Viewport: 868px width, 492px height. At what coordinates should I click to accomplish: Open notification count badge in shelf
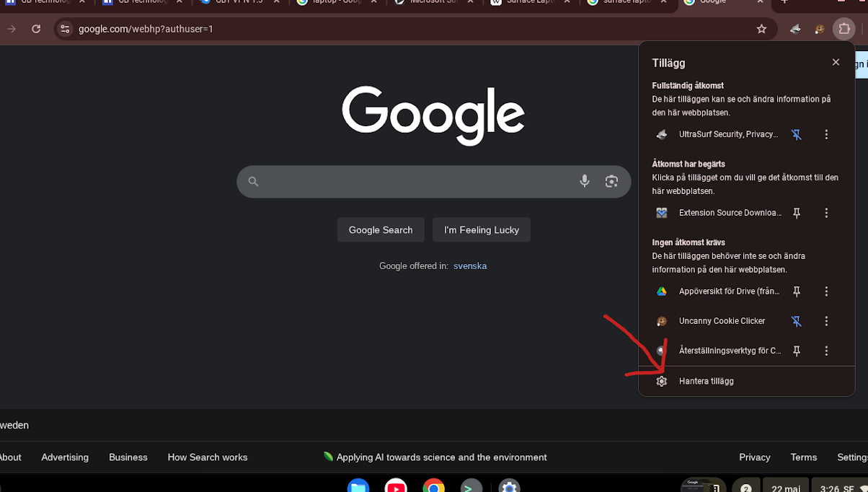(746, 488)
